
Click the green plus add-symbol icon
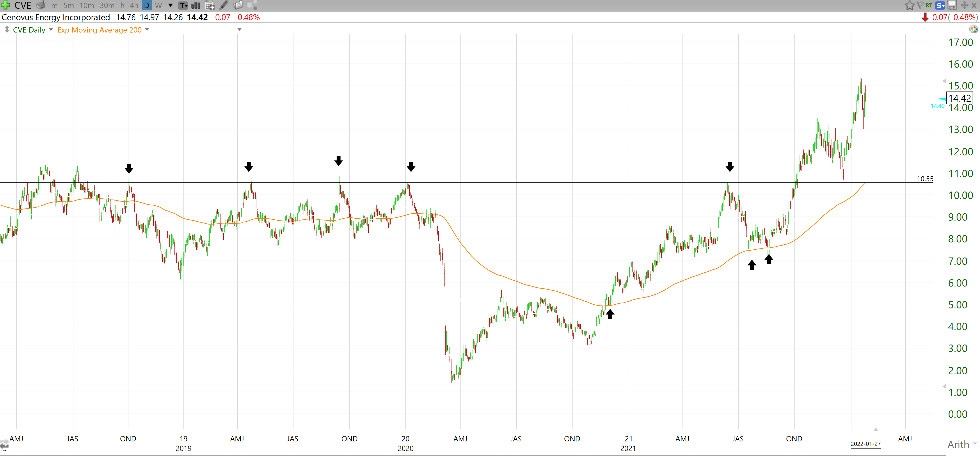5,5
